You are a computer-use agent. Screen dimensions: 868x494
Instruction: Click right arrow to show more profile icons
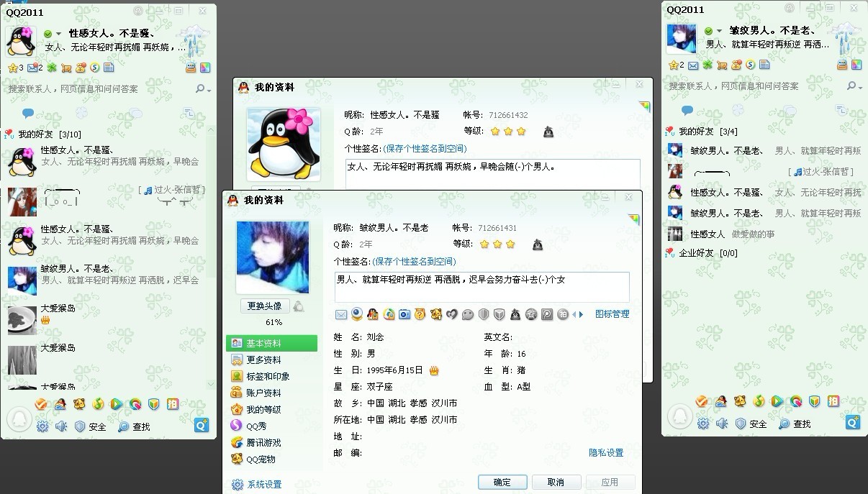tap(581, 314)
